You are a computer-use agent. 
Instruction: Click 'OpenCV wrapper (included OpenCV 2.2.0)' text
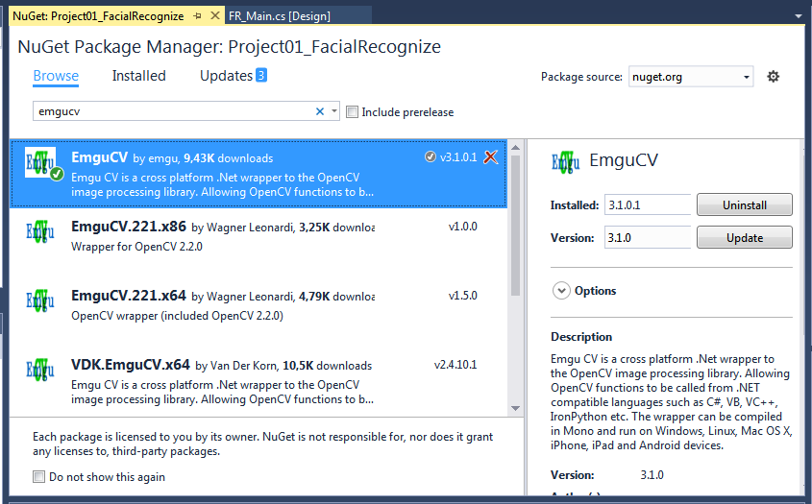[x=177, y=316]
